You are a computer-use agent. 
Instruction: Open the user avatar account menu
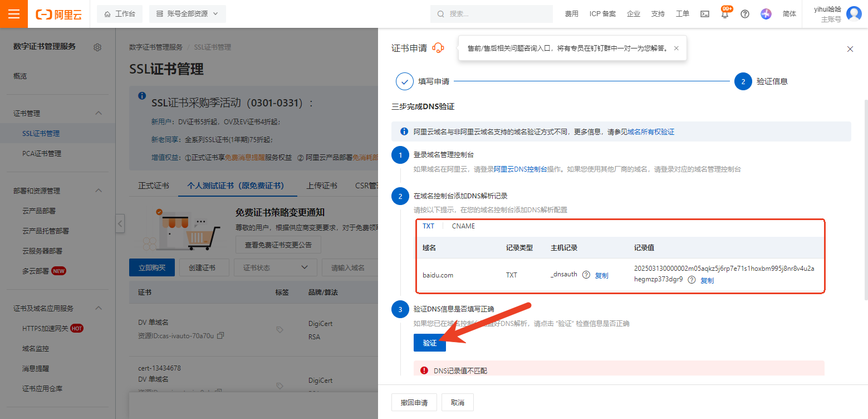tap(854, 14)
